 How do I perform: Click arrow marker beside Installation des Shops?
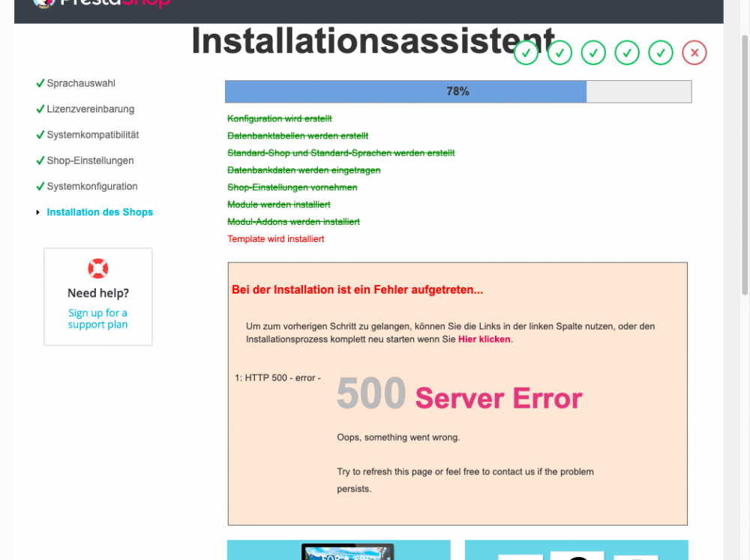coord(37,212)
